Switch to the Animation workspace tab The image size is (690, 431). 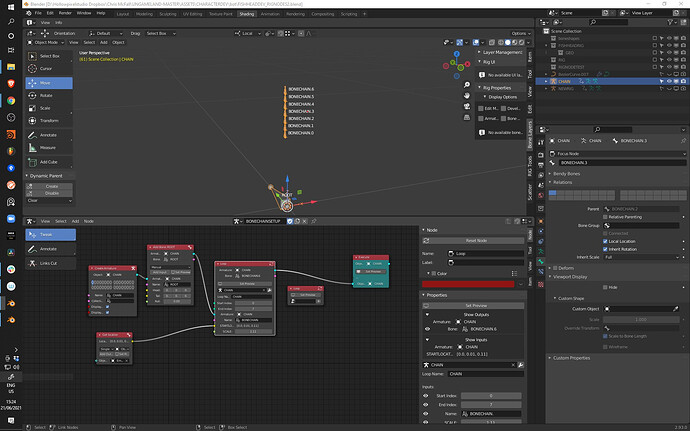(x=270, y=14)
